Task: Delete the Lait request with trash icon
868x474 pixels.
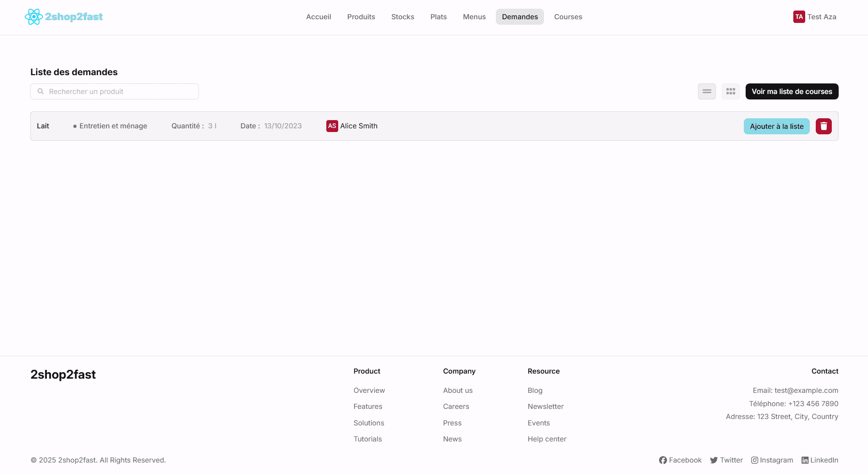Action: click(824, 126)
